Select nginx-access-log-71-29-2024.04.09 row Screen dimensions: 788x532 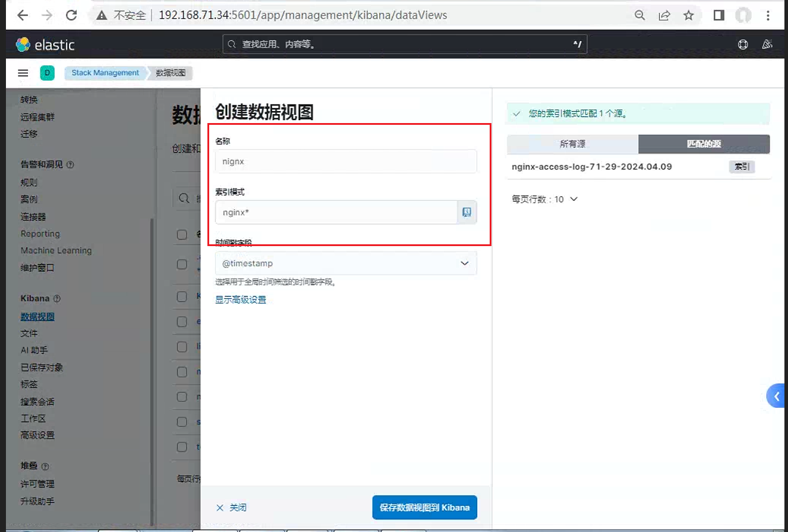click(638, 167)
